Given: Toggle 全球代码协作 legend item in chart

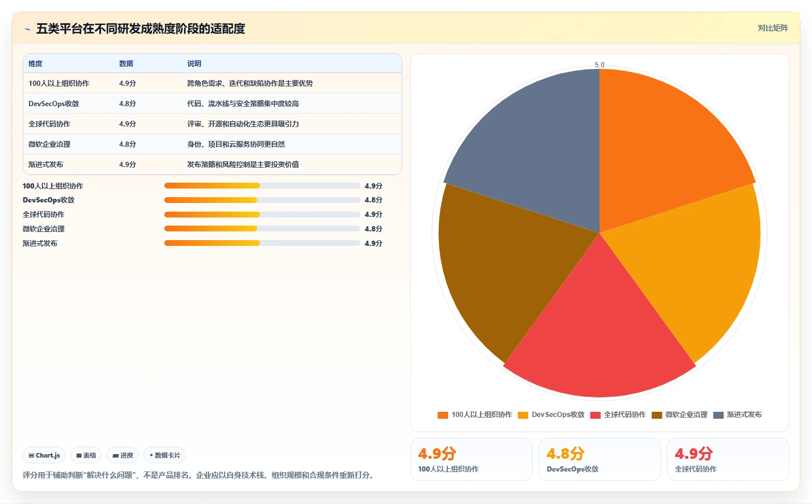Looking at the screenshot, I should pos(618,415).
